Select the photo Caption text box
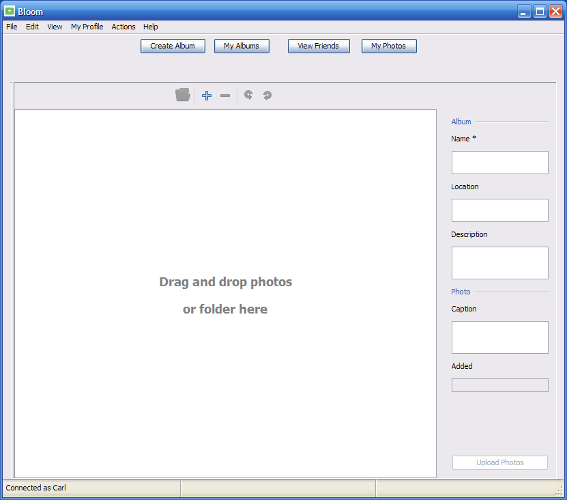This screenshot has width=567, height=500. point(500,337)
